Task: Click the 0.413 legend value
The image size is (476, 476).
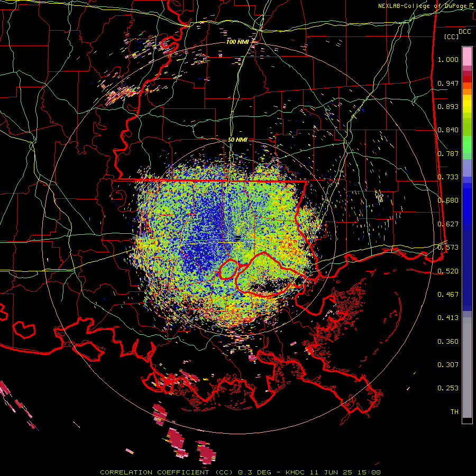Action: [448, 318]
